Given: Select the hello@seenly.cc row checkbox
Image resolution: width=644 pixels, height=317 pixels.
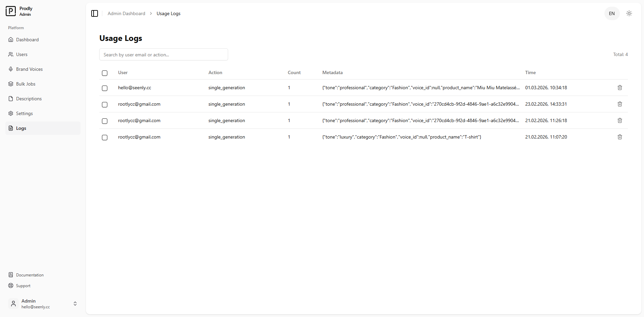Looking at the screenshot, I should (x=105, y=88).
